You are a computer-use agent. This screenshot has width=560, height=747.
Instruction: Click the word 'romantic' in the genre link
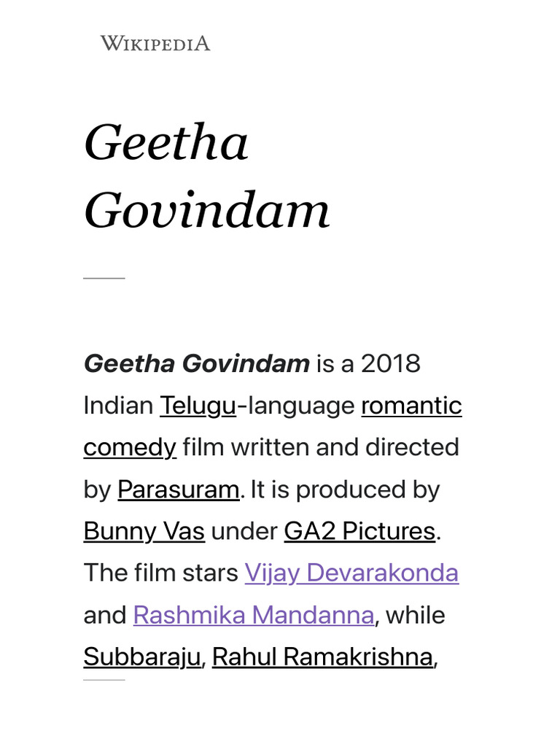[x=411, y=406]
